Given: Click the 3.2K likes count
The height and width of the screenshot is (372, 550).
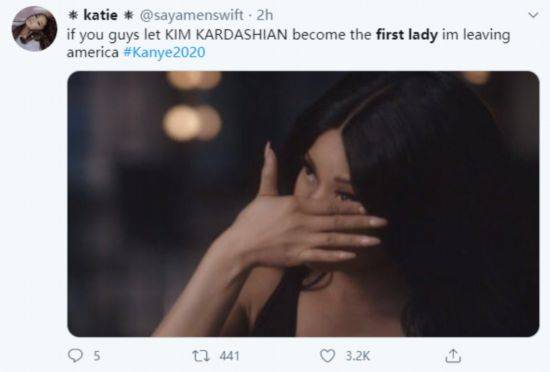Looking at the screenshot, I should click(x=358, y=356).
